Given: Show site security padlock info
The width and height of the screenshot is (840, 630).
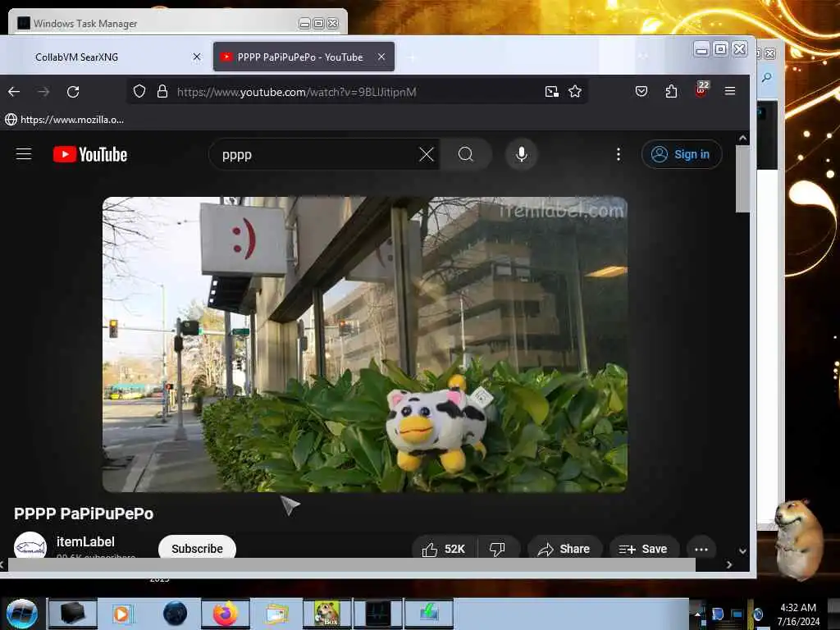Looking at the screenshot, I should (x=162, y=92).
